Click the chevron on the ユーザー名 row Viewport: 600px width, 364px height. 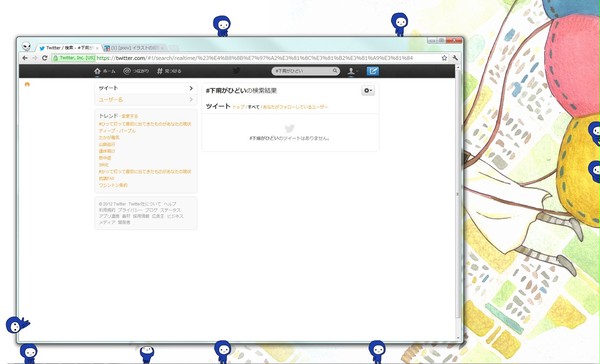(191, 100)
